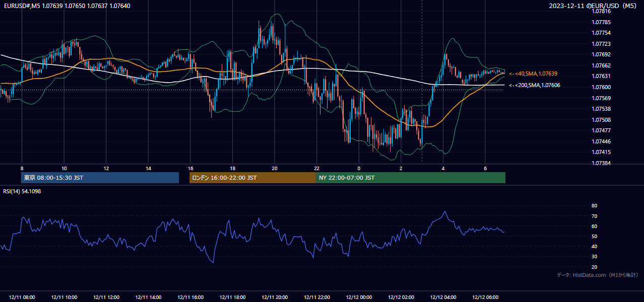Click price axis value 1.07477
The height and width of the screenshot is (302, 644).
(x=602, y=130)
